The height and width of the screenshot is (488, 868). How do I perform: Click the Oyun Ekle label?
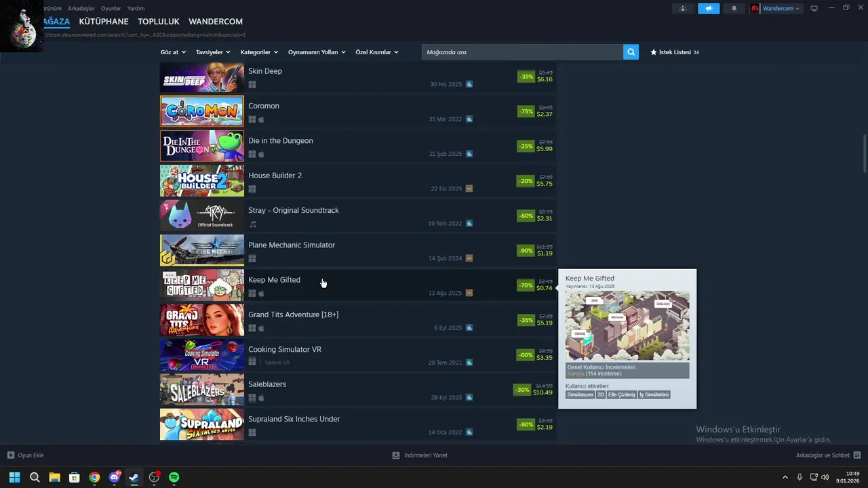click(x=31, y=455)
